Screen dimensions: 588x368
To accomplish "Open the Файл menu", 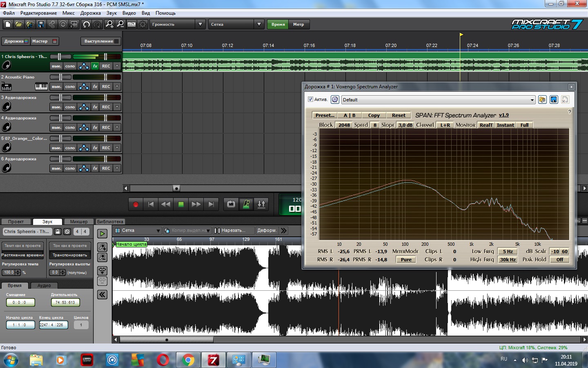I will [x=9, y=13].
